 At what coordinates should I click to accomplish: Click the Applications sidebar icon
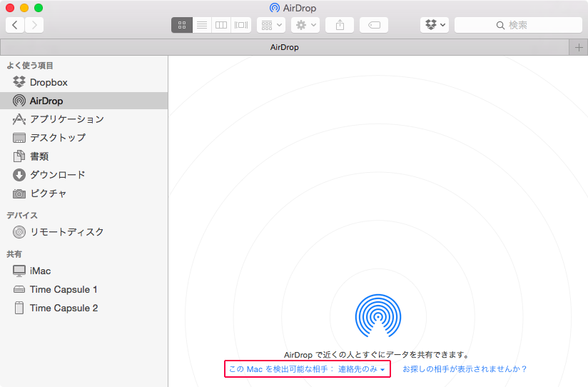tap(19, 119)
